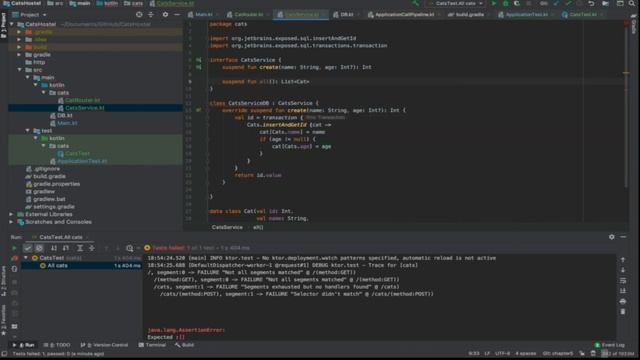Switch to the DB.kt editor tab
This screenshot has width=640, height=360.
point(346,15)
